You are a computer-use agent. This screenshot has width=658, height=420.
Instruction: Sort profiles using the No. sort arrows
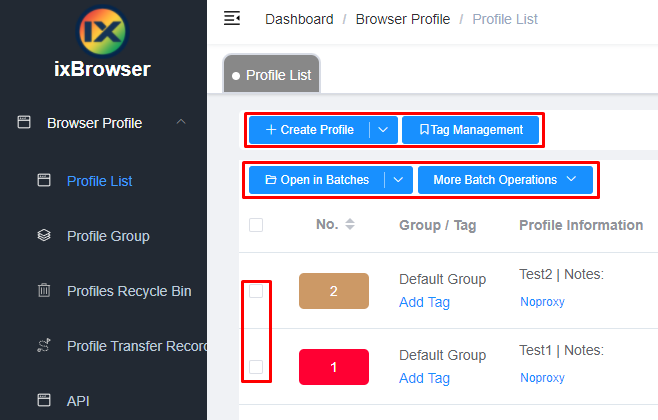[x=350, y=224]
